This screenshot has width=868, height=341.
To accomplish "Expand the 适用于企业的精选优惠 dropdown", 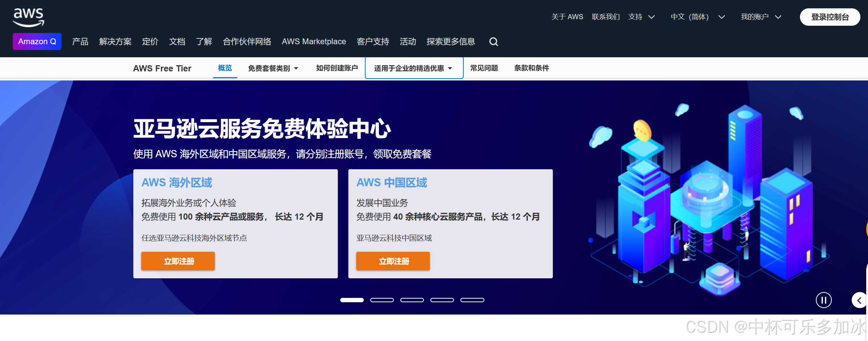I will point(414,68).
